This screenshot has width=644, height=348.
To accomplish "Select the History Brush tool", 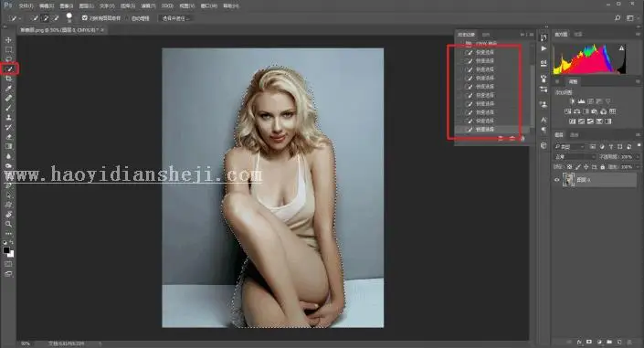I will point(8,127).
